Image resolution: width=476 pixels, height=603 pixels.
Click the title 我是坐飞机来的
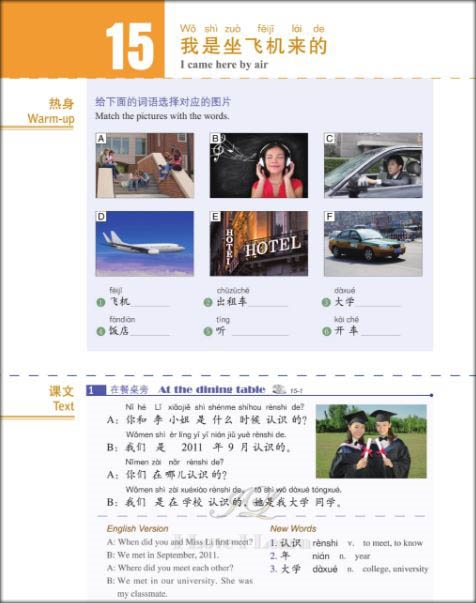pyautogui.click(x=254, y=46)
